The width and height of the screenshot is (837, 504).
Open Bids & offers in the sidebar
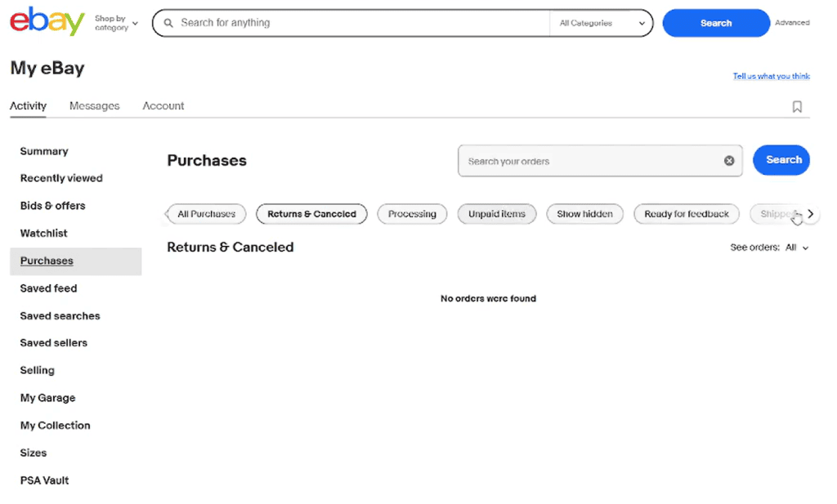coord(53,206)
